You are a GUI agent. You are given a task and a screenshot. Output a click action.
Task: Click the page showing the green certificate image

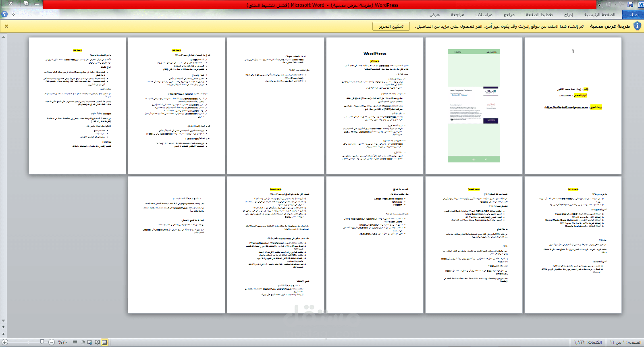click(474, 106)
